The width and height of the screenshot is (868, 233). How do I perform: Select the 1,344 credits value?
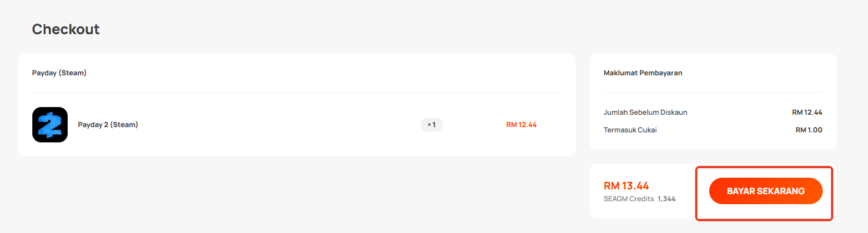coord(667,199)
